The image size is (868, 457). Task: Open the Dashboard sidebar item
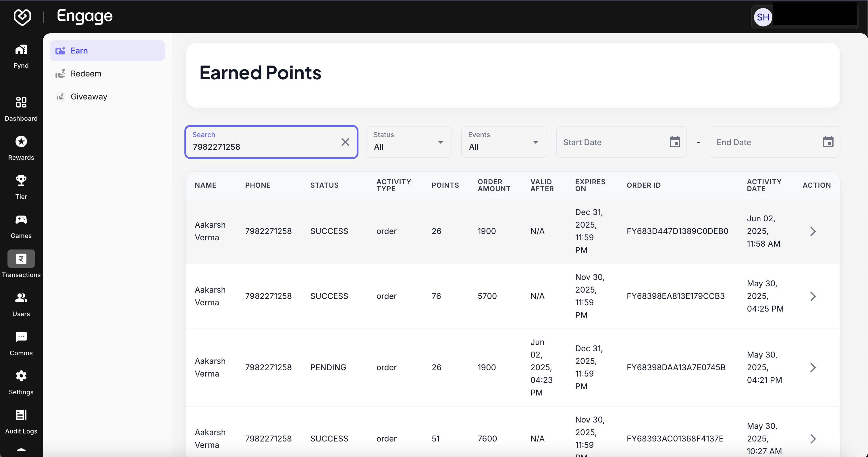21,109
